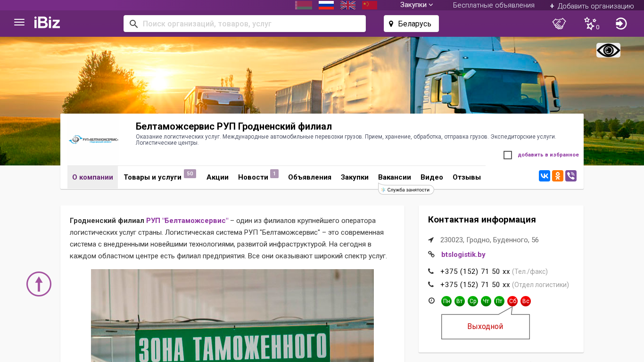Select Wednesday (Ср) schedule circle
644x362 pixels.
tap(473, 301)
